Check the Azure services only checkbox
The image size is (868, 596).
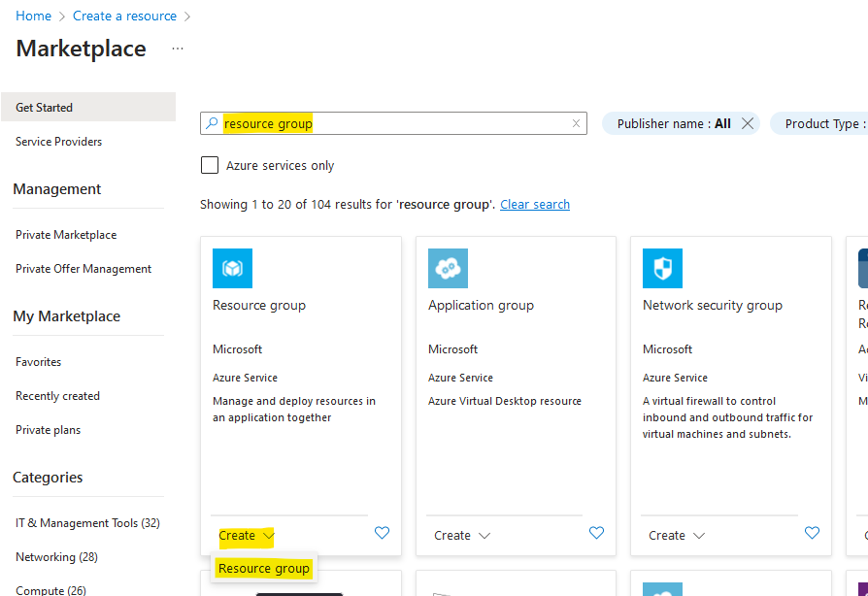coord(210,165)
